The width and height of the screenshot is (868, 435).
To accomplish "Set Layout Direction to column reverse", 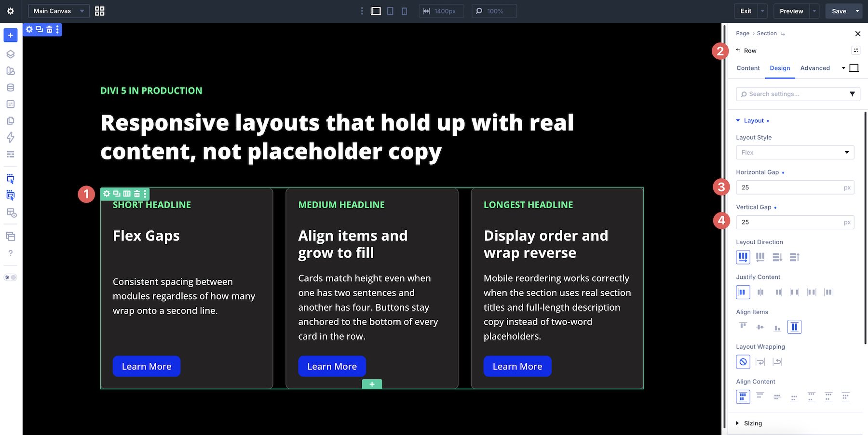I will pos(795,257).
